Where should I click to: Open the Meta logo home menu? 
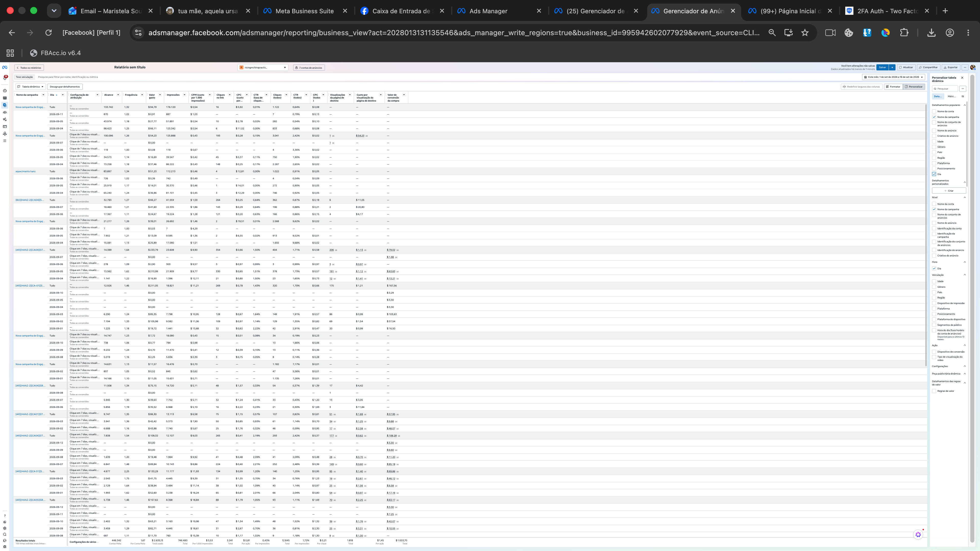coord(5,67)
